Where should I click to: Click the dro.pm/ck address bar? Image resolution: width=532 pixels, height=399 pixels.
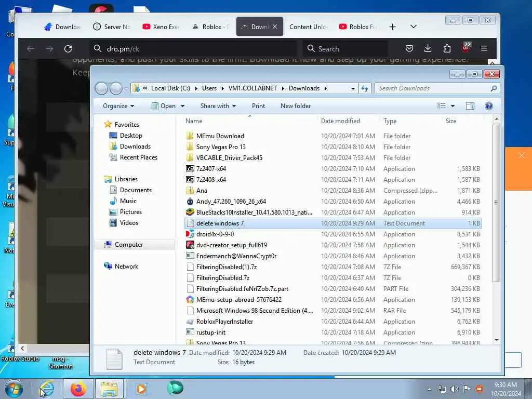tap(193, 49)
